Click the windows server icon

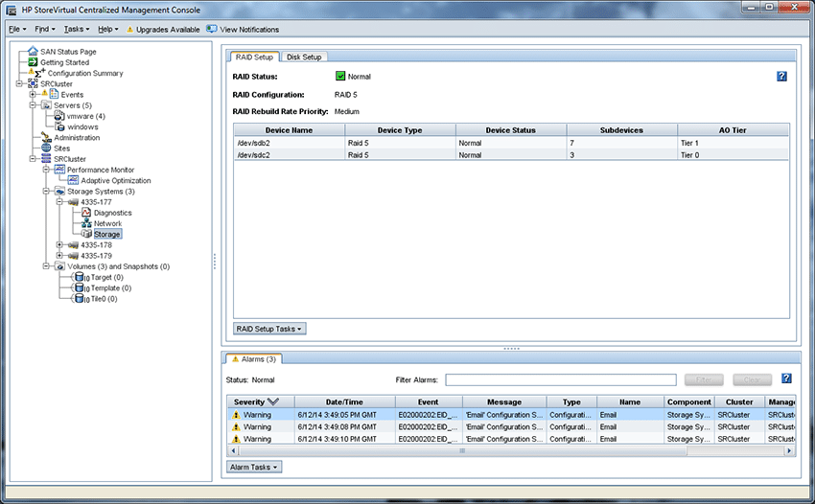click(59, 126)
